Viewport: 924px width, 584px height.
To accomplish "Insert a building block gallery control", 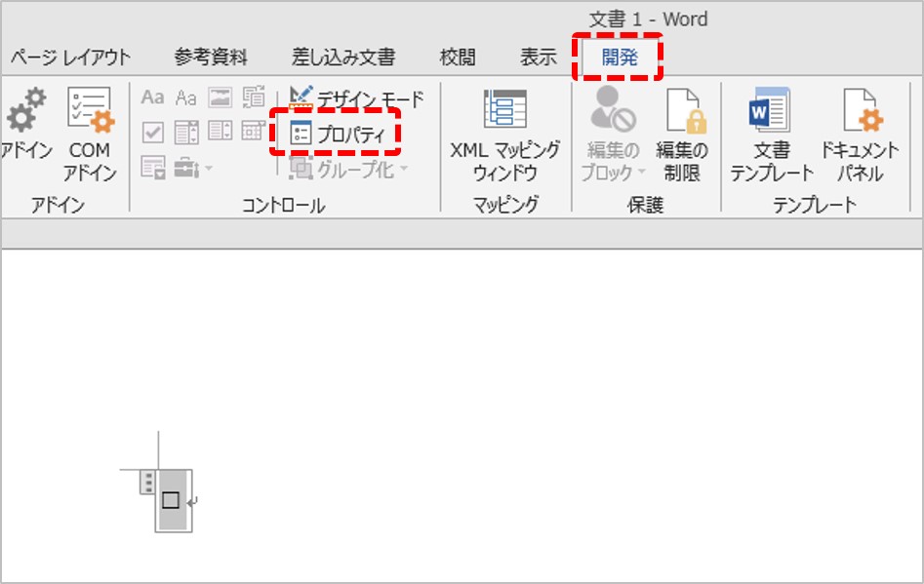I will pos(254,97).
